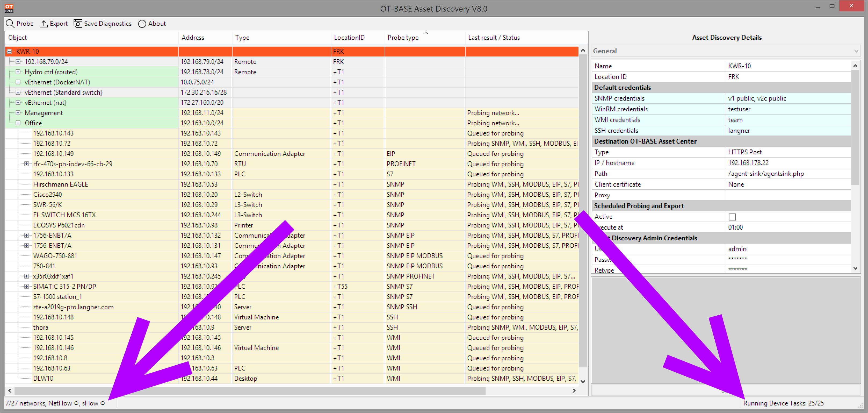Expand the Management network node
Screen dimensions: 868x413
point(18,113)
